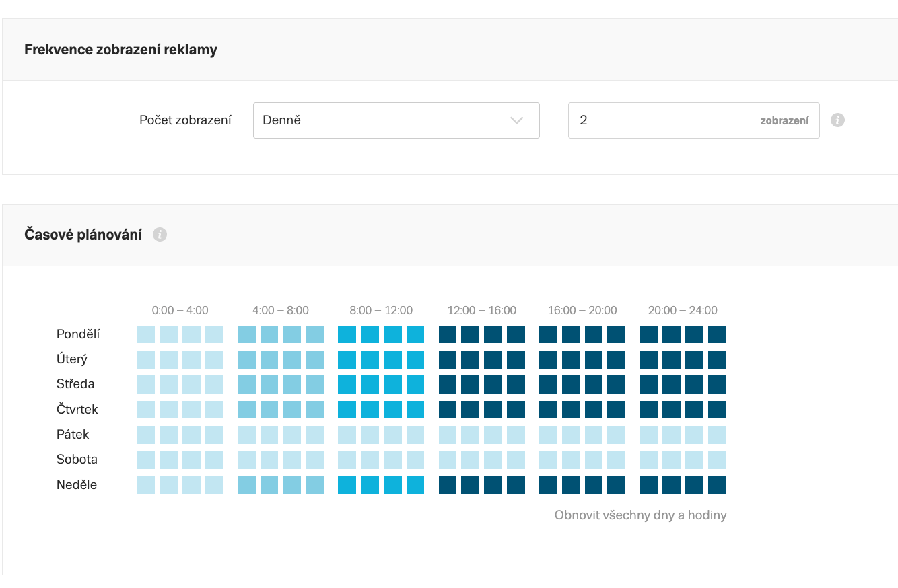Viewport: 898px width, 588px height.
Task: Open the Denně frequency dropdown
Action: (396, 120)
